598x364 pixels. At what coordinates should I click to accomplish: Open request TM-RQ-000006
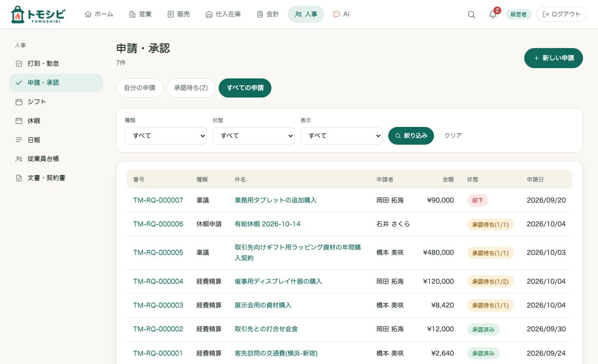[x=158, y=224]
